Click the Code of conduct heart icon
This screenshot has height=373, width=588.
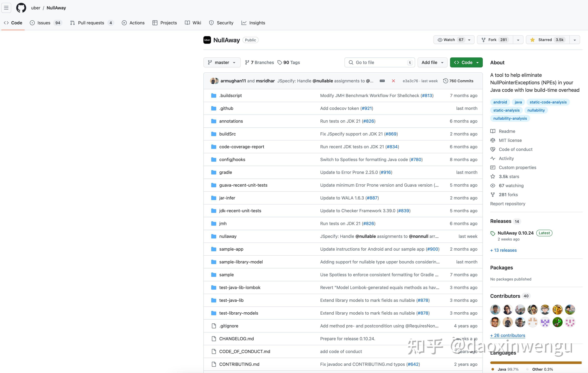pos(493,149)
